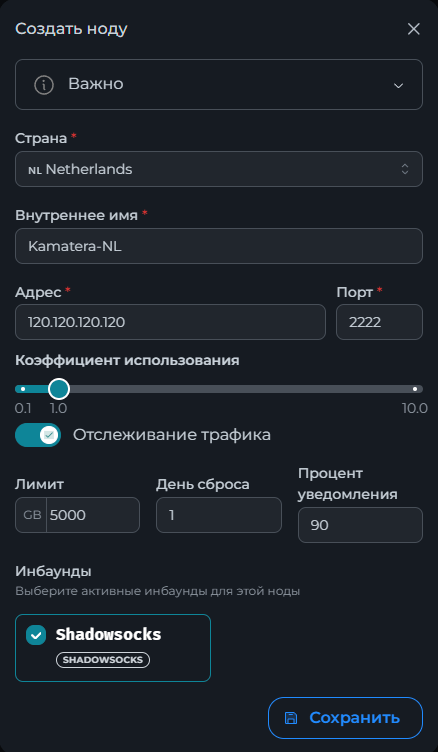438x752 pixels.
Task: Expand the Важно info accordion
Action: coord(219,85)
